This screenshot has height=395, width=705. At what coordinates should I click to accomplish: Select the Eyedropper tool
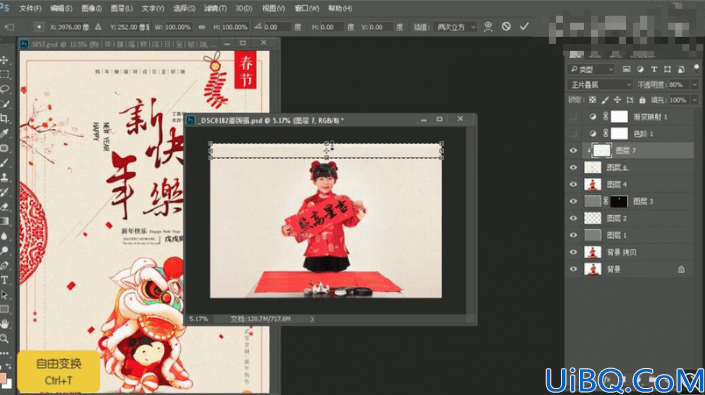coord(4,133)
